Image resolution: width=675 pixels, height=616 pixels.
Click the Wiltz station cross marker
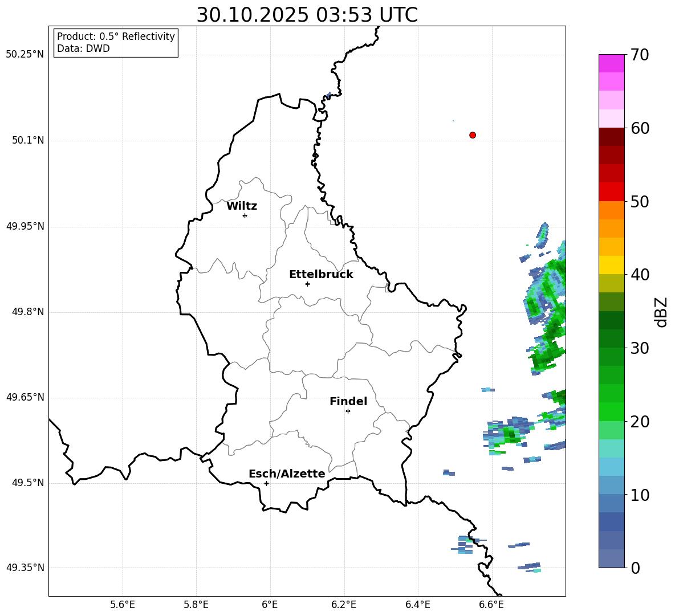click(245, 215)
